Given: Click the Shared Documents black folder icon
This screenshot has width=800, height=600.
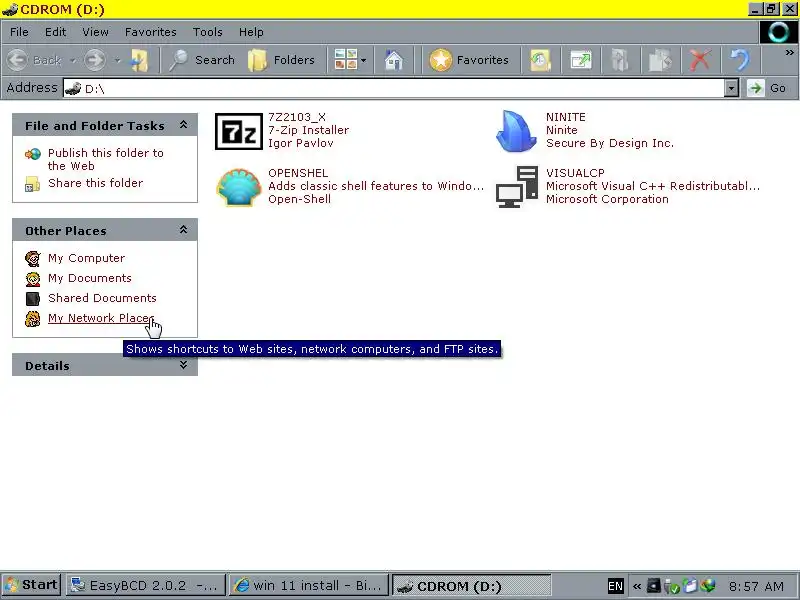Looking at the screenshot, I should 33,298.
